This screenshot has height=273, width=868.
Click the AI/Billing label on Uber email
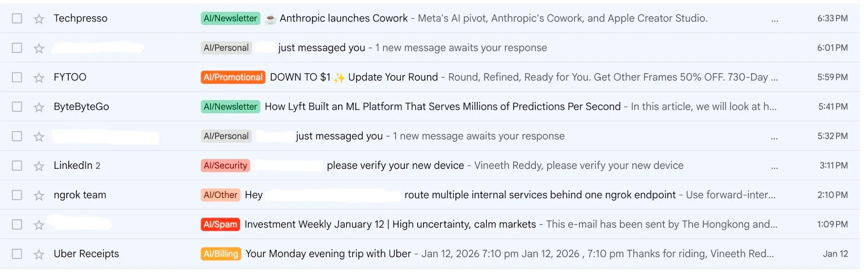221,253
